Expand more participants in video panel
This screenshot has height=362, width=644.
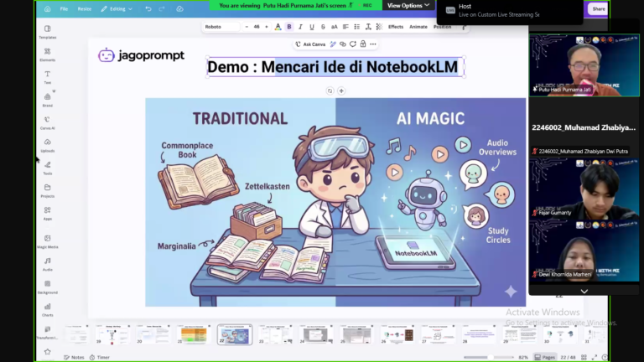coord(584,292)
